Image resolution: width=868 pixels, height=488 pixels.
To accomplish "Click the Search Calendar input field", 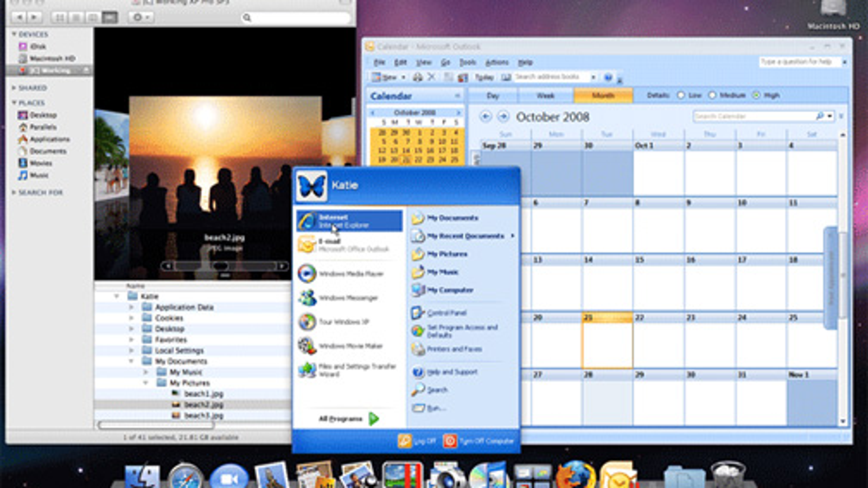I will 754,117.
